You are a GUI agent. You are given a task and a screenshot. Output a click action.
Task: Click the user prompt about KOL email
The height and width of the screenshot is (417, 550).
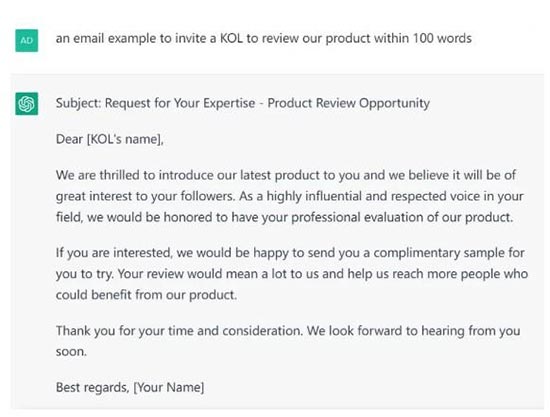pyautogui.click(x=263, y=38)
